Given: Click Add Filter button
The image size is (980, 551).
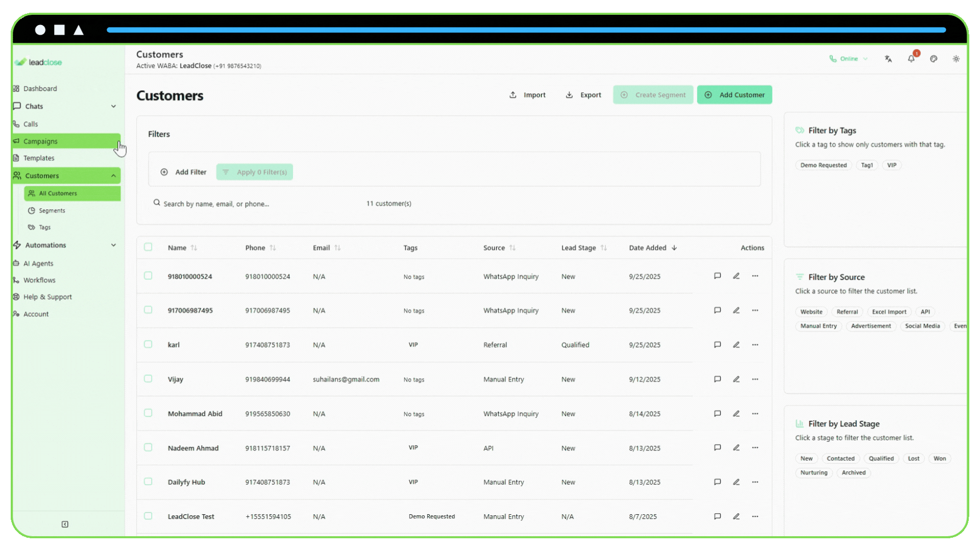Looking at the screenshot, I should (x=183, y=172).
